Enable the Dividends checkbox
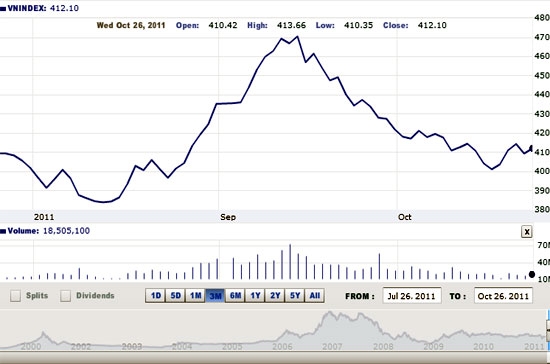 click(65, 296)
